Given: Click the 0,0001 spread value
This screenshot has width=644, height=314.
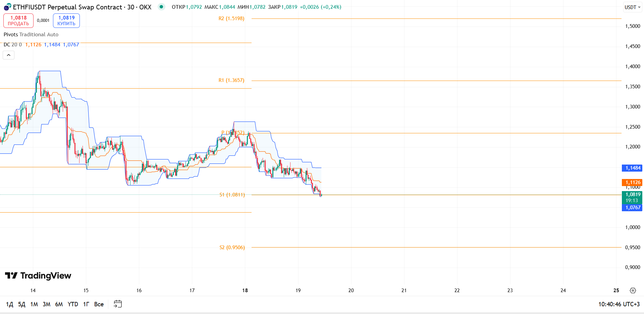Looking at the screenshot, I should pyautogui.click(x=43, y=20).
